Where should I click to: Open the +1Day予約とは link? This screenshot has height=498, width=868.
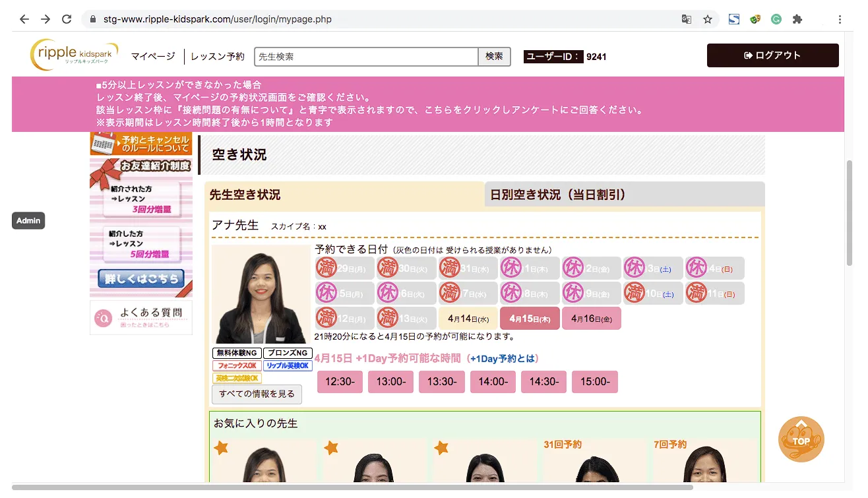click(x=504, y=359)
